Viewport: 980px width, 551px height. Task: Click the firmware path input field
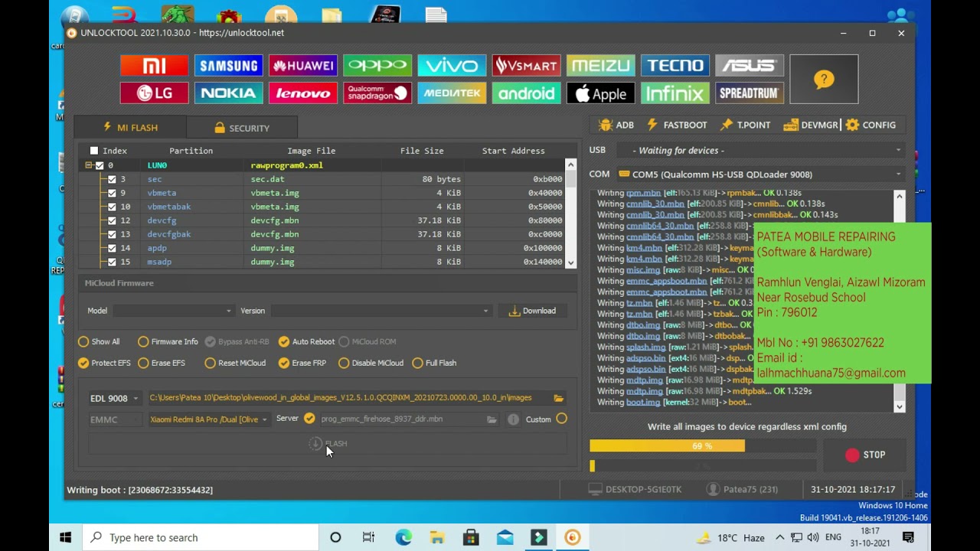348,398
